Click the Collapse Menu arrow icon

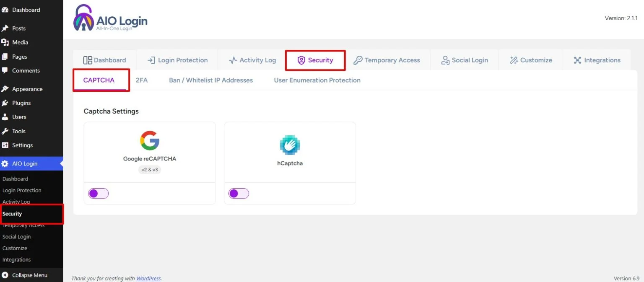5,275
